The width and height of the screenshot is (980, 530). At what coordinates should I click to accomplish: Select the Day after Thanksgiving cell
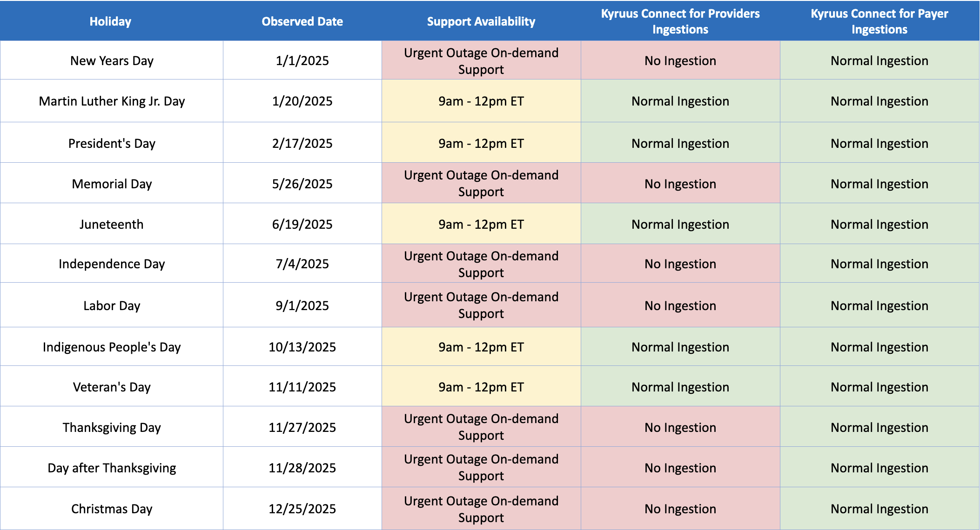111,467
